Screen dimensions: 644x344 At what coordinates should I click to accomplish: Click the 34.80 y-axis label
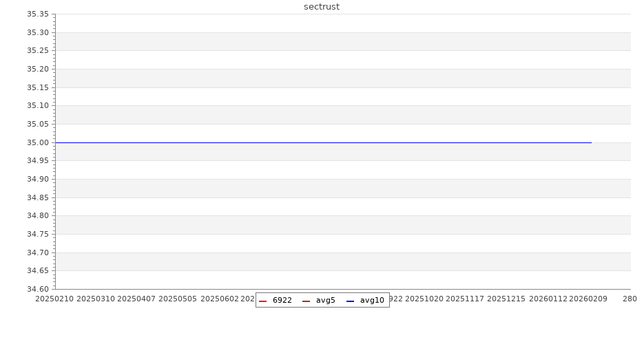coord(38,215)
